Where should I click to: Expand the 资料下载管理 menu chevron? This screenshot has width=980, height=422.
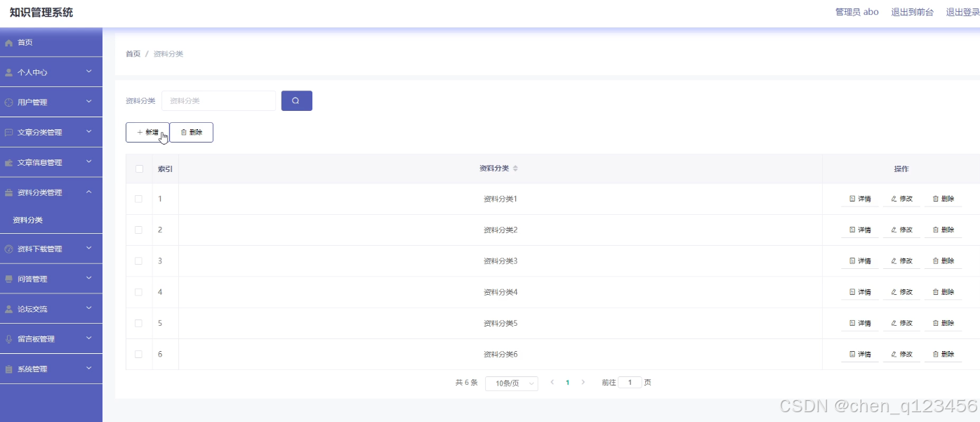tap(89, 249)
